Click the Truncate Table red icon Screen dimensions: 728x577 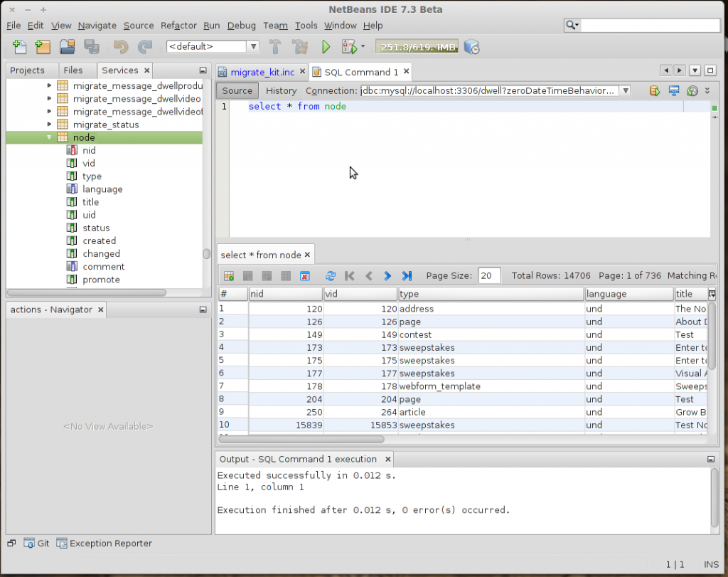click(x=304, y=276)
